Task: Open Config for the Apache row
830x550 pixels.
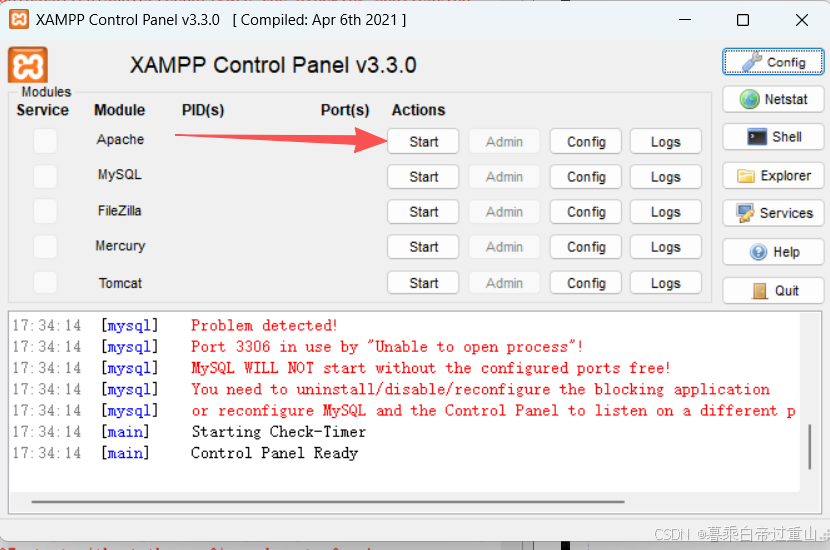Action: [x=585, y=141]
